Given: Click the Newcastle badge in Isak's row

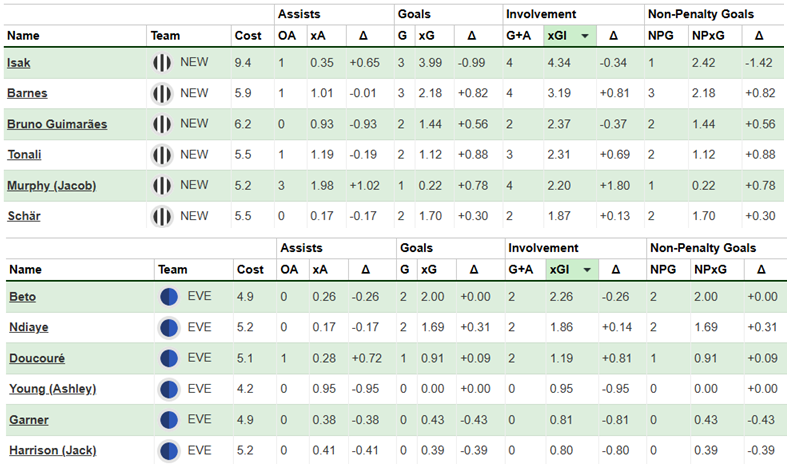Looking at the screenshot, I should coord(161,63).
